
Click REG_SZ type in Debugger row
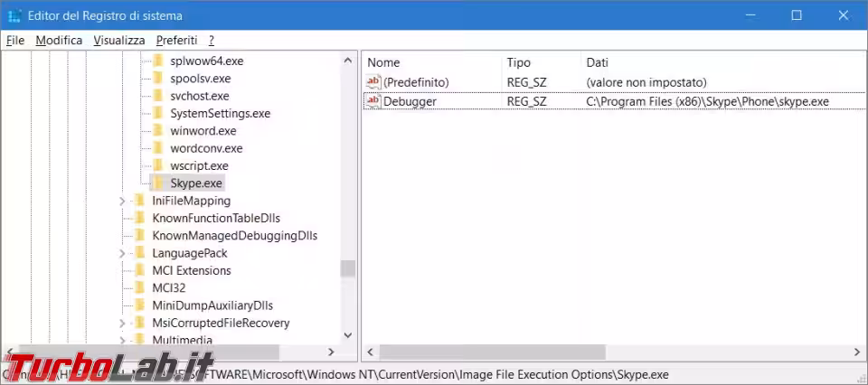(526, 101)
